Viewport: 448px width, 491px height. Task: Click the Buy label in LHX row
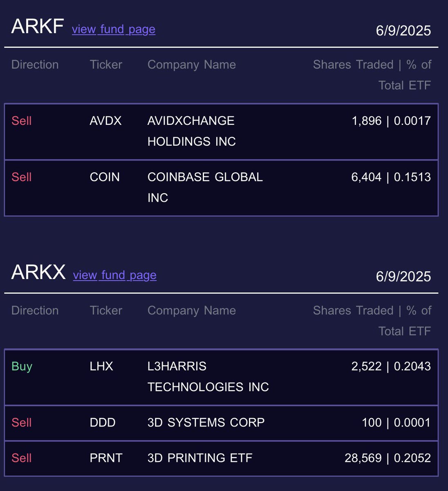[x=22, y=366]
